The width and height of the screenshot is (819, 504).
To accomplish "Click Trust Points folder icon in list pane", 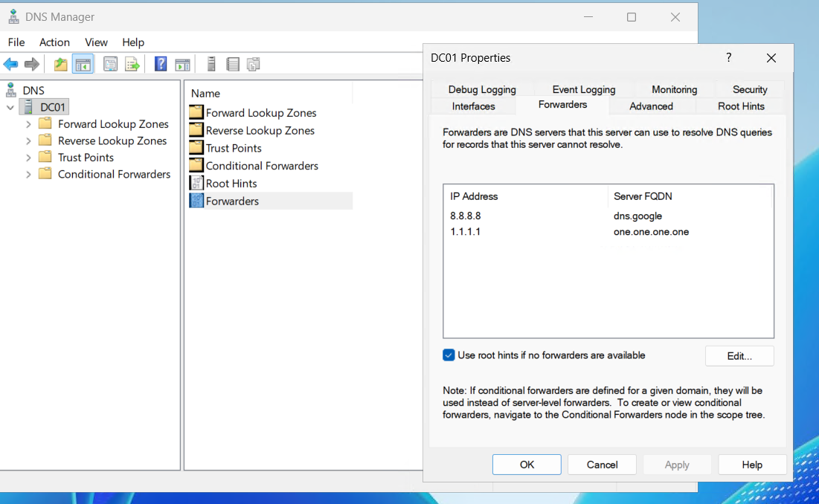I will pos(196,148).
